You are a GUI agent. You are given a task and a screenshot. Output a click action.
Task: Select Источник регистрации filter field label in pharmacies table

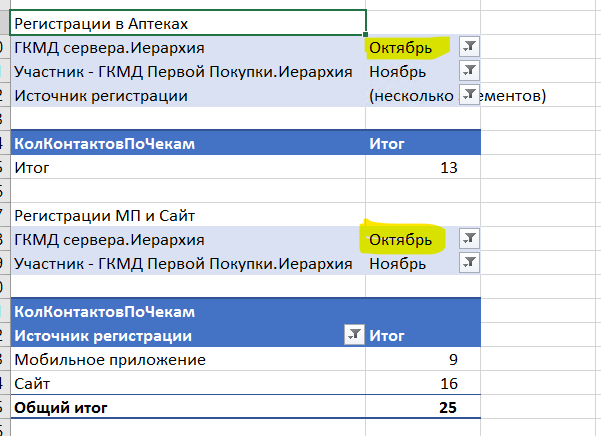(100, 96)
